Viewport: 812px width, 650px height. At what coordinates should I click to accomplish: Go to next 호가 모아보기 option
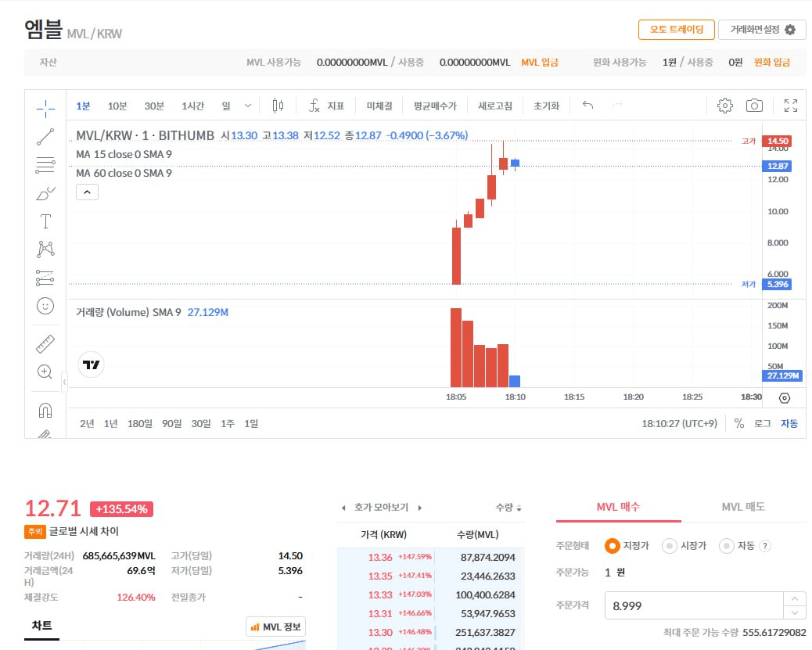tap(419, 508)
